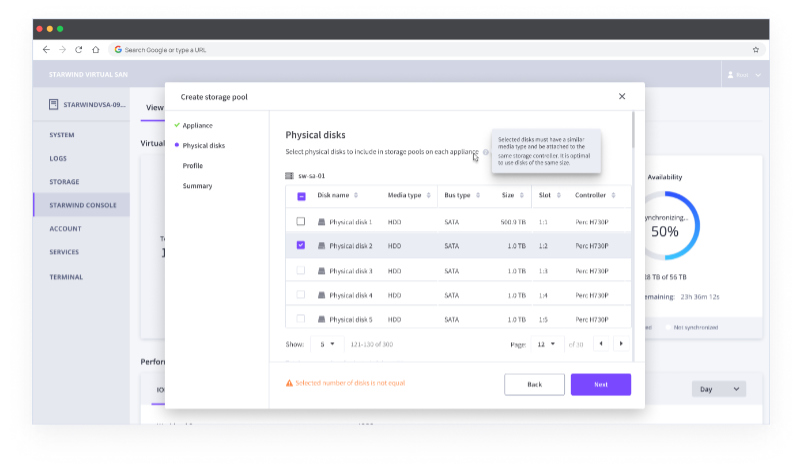Reload the page with refresh icon
The image size is (800, 471).
[x=79, y=49]
